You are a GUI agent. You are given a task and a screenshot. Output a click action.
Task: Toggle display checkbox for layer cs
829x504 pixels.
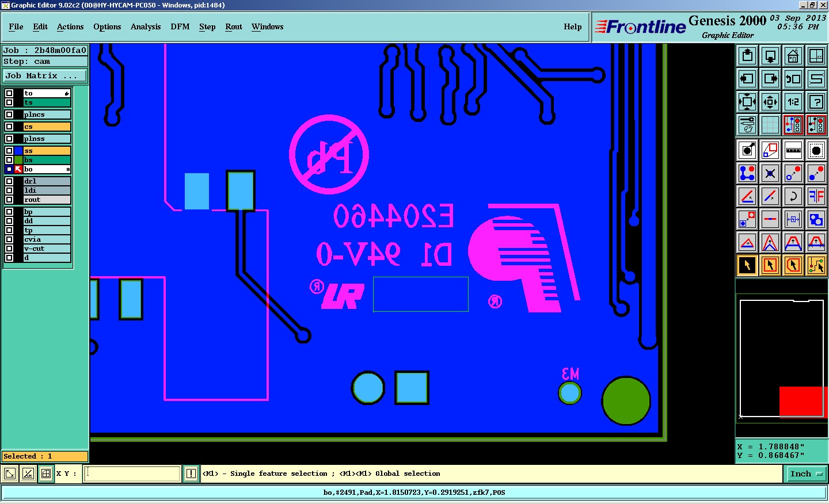click(x=9, y=127)
